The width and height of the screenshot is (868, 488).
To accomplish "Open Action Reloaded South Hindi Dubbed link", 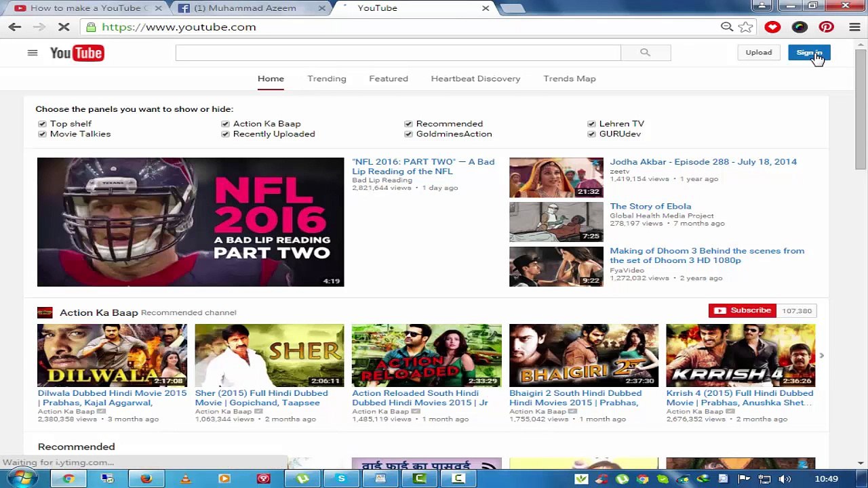I will 420,398.
